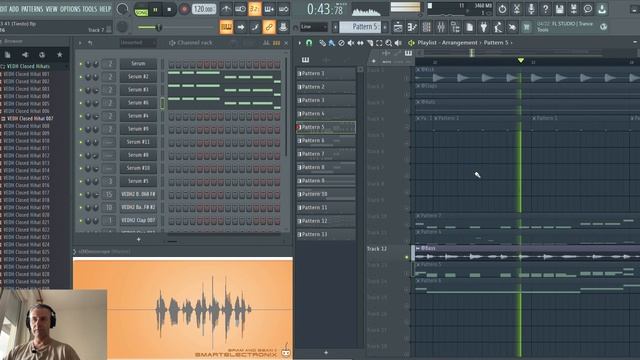Image resolution: width=640 pixels, height=360 pixels.
Task: Click the one-click audio recording microphone icon
Action: [531, 9]
